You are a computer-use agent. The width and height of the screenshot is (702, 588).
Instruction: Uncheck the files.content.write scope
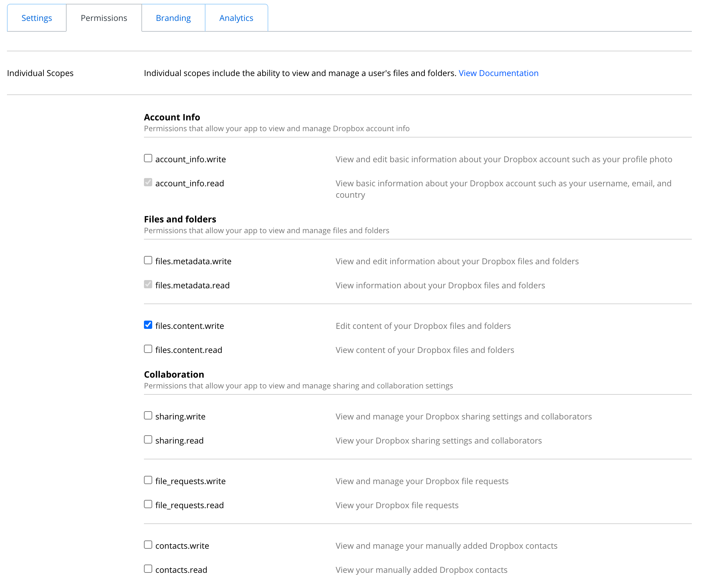pos(148,325)
